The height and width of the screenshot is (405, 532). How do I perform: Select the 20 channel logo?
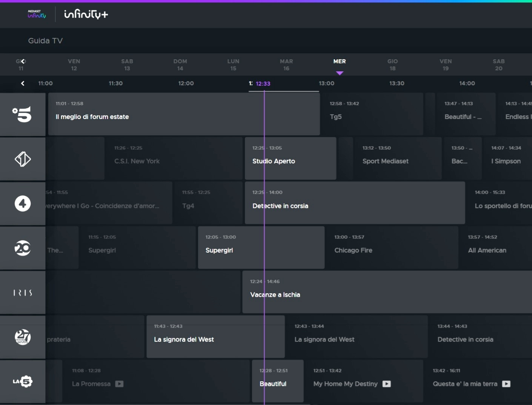(x=23, y=248)
